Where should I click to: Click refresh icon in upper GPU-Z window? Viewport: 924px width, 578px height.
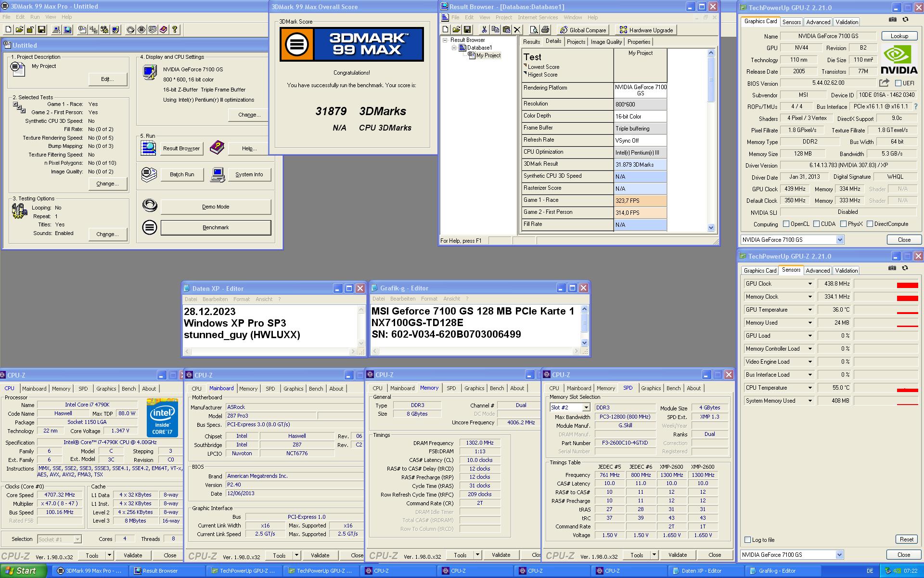pyautogui.click(x=905, y=20)
